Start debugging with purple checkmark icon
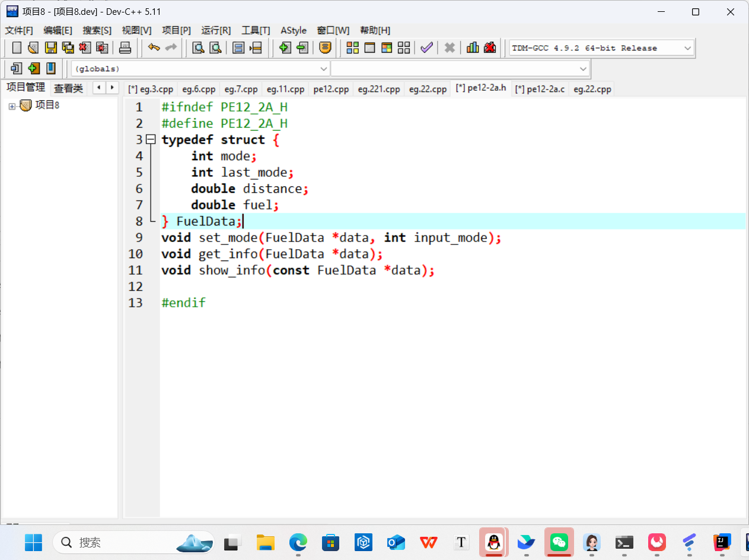Image resolution: width=749 pixels, height=560 pixels. (426, 48)
